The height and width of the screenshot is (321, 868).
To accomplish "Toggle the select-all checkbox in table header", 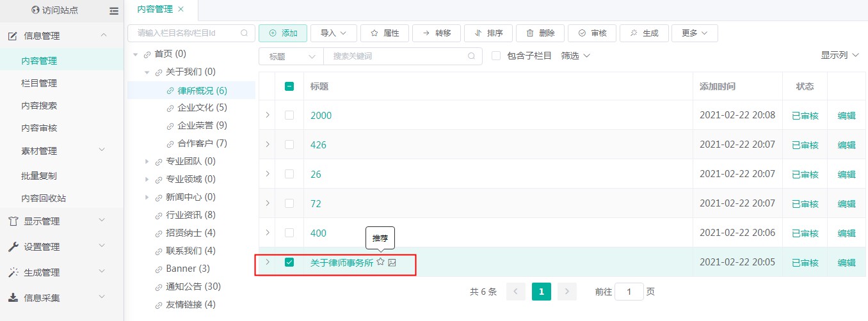I will (289, 86).
